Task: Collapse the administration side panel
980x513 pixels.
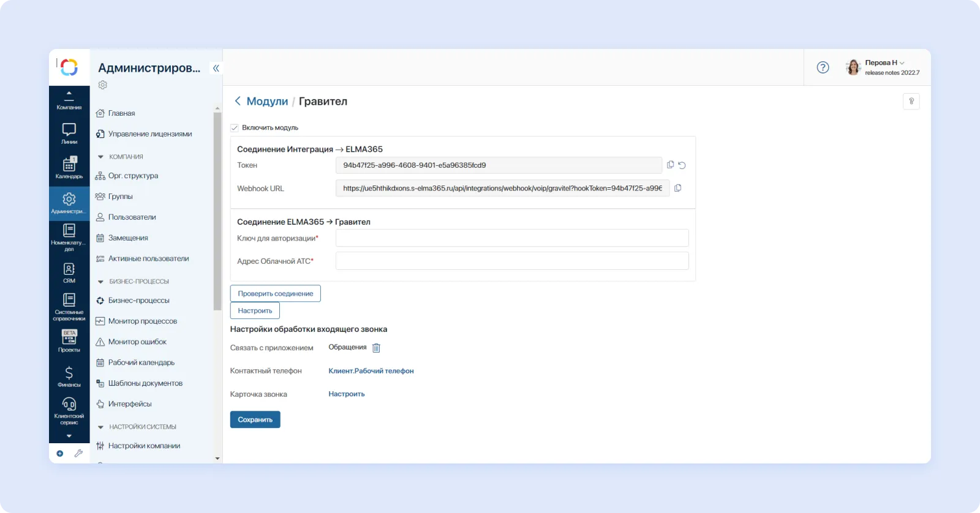Action: 216,68
